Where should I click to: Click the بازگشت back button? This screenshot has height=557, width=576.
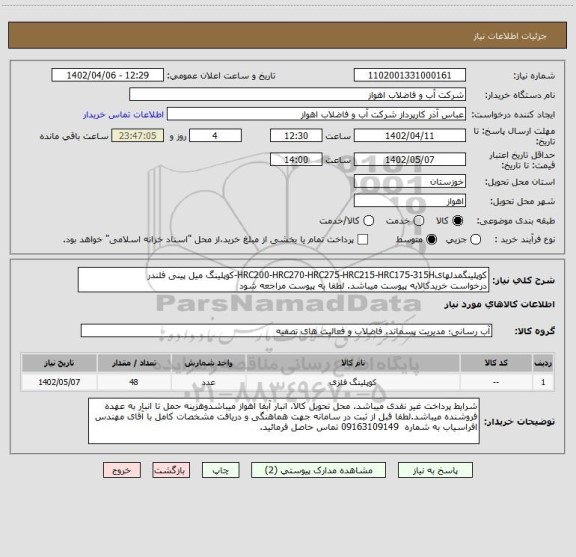click(x=171, y=470)
